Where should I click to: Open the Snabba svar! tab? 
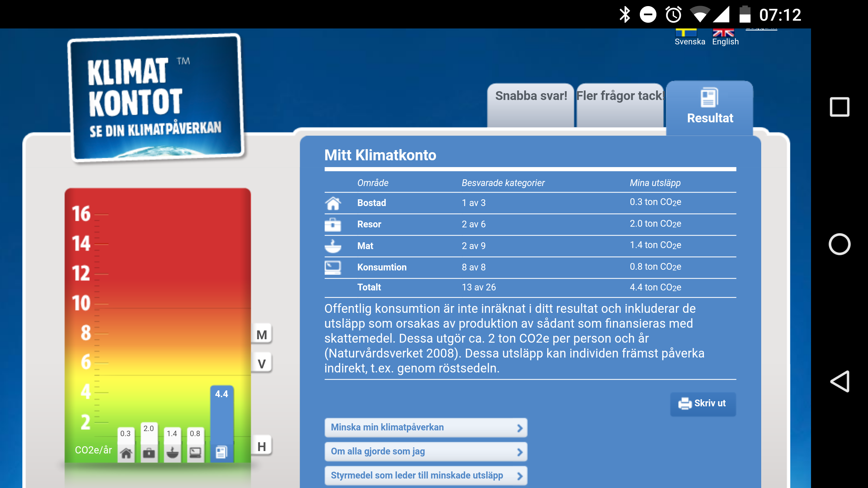[531, 105]
